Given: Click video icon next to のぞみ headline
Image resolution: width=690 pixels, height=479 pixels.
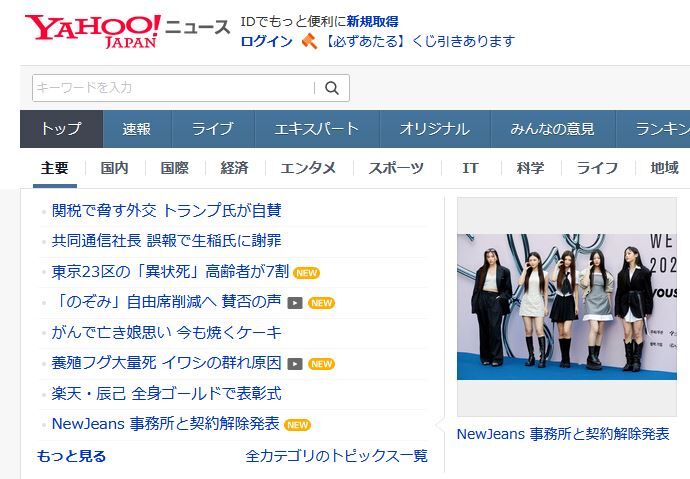Looking at the screenshot, I should (295, 303).
